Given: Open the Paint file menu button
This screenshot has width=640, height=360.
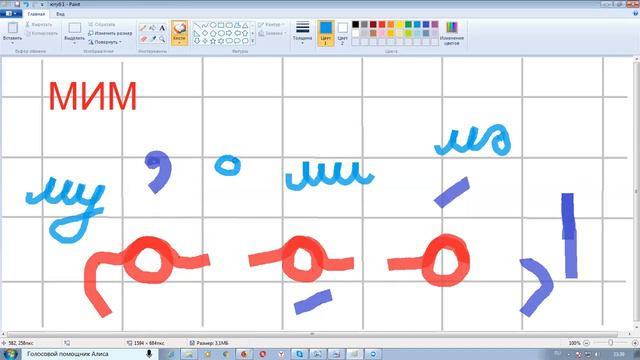Looking at the screenshot, I should click(x=11, y=13).
